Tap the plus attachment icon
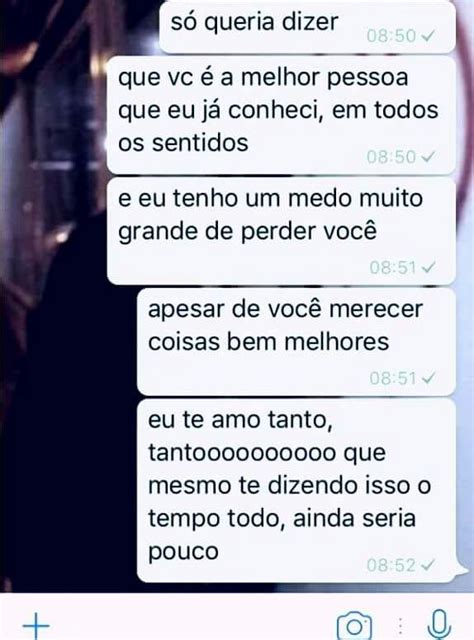 pos(36,625)
